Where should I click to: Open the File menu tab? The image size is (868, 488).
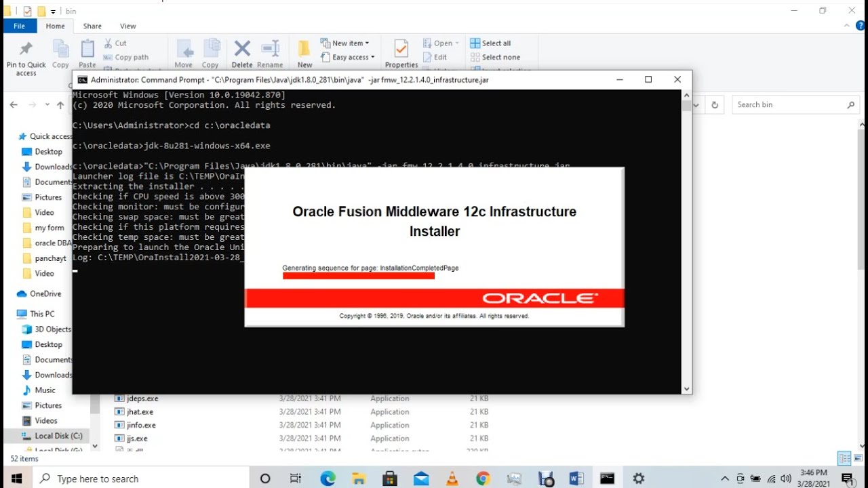click(x=19, y=26)
